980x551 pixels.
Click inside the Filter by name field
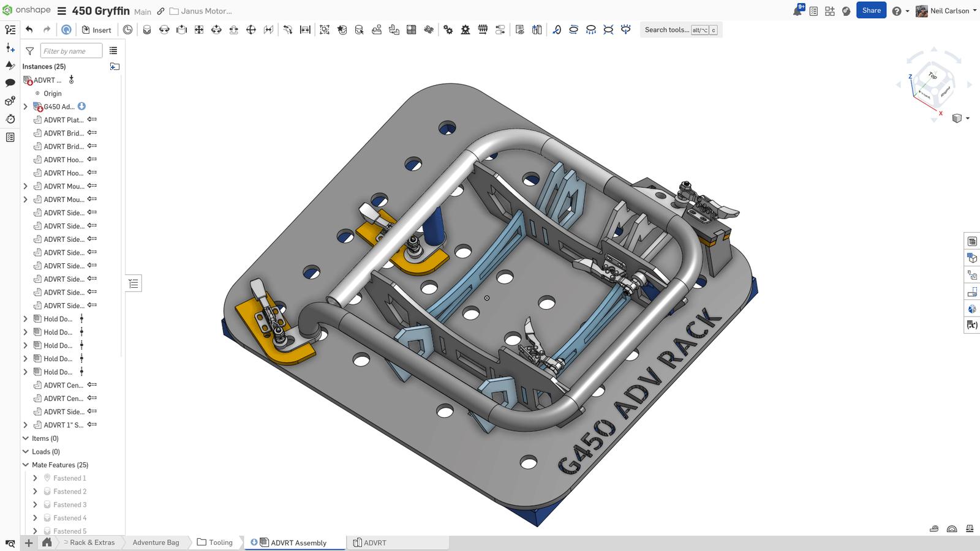pyautogui.click(x=70, y=51)
